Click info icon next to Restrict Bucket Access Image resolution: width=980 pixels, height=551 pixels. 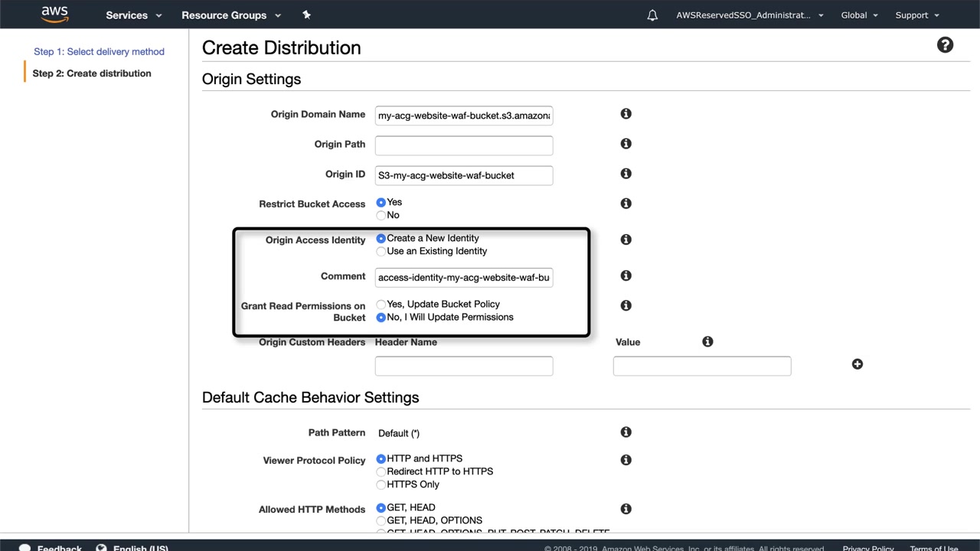(x=626, y=204)
